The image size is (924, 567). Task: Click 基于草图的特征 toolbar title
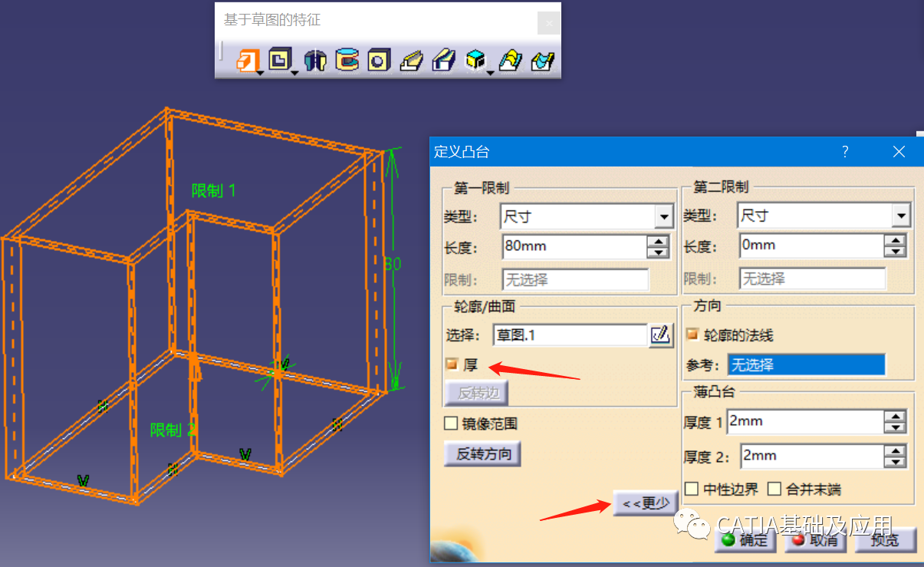pyautogui.click(x=272, y=20)
